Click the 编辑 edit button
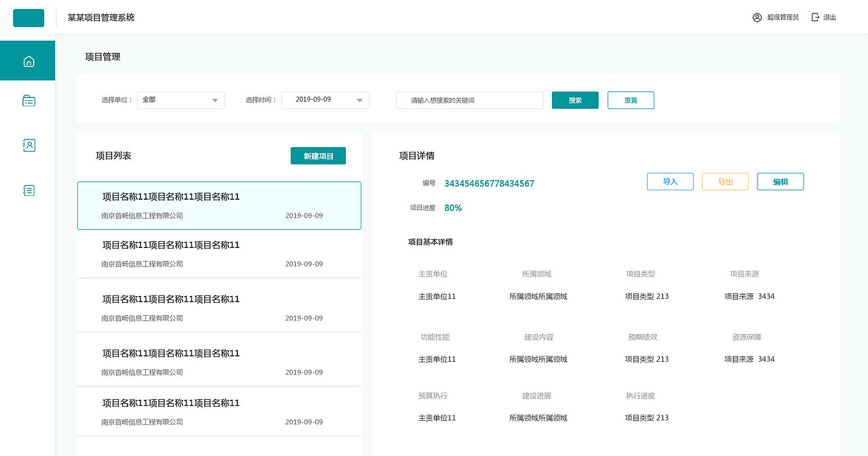 click(x=780, y=181)
